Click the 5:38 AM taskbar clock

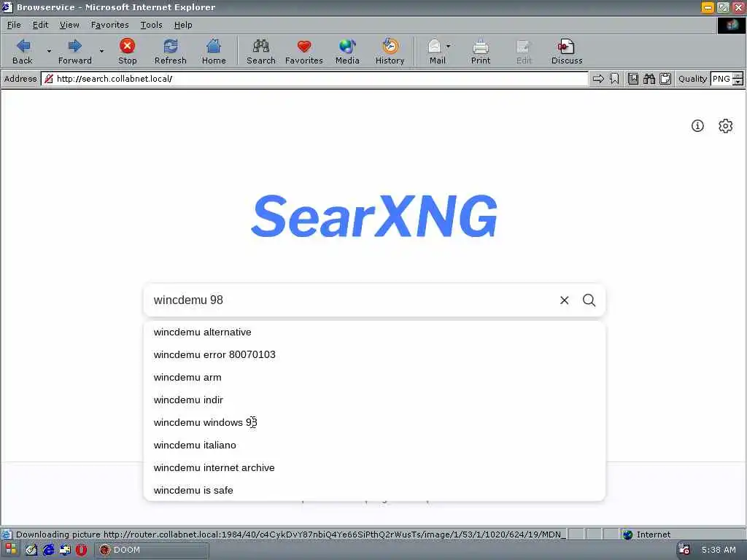(719, 550)
